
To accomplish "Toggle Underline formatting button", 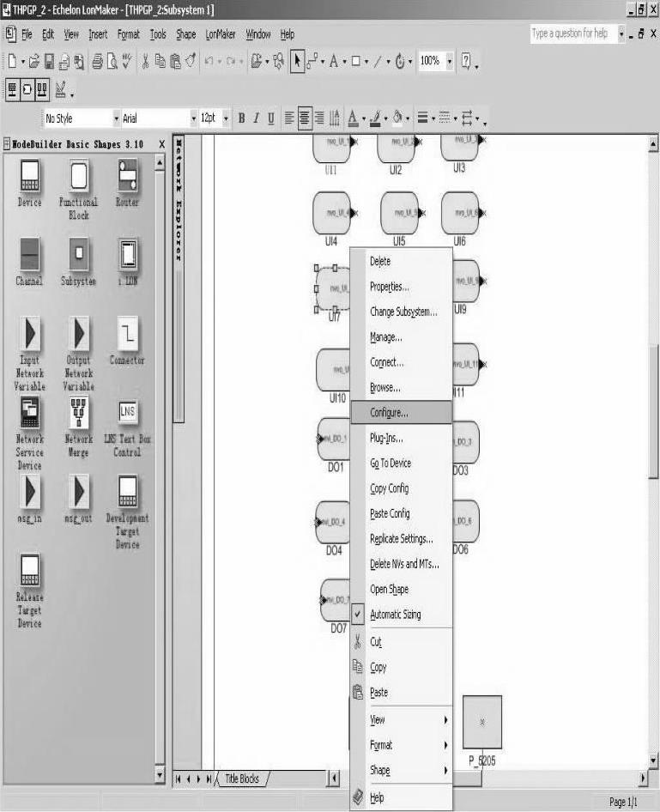I will 270,118.
